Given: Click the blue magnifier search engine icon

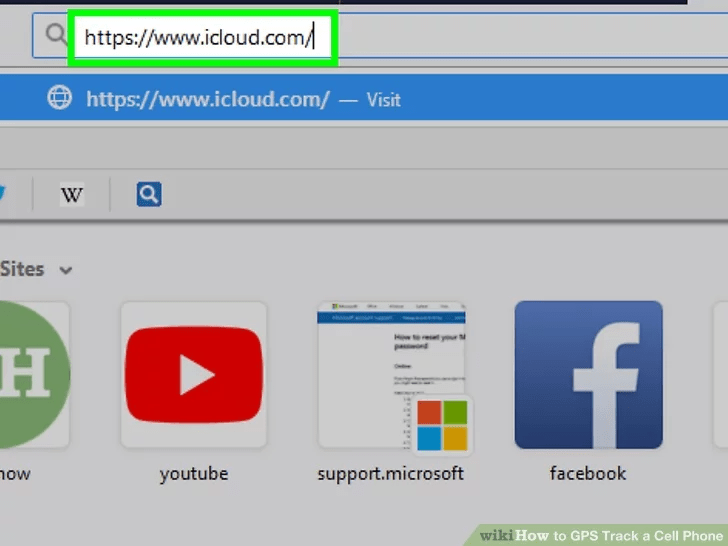Looking at the screenshot, I should pos(149,194).
